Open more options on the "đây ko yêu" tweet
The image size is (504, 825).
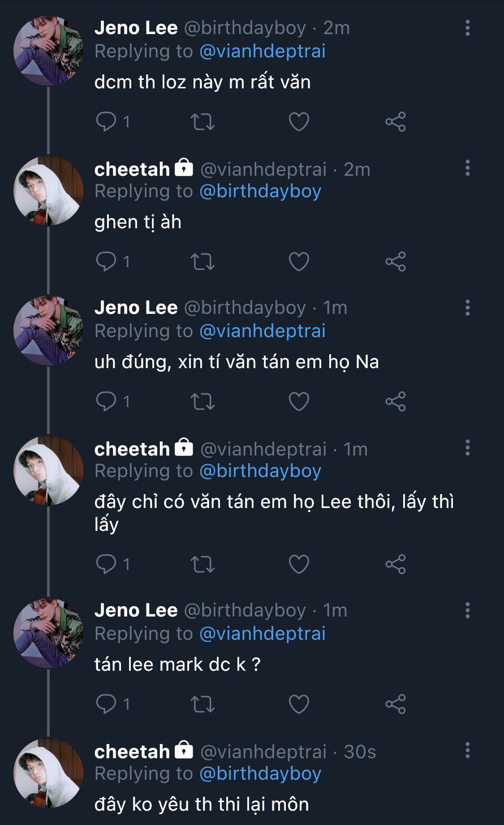tap(467, 750)
